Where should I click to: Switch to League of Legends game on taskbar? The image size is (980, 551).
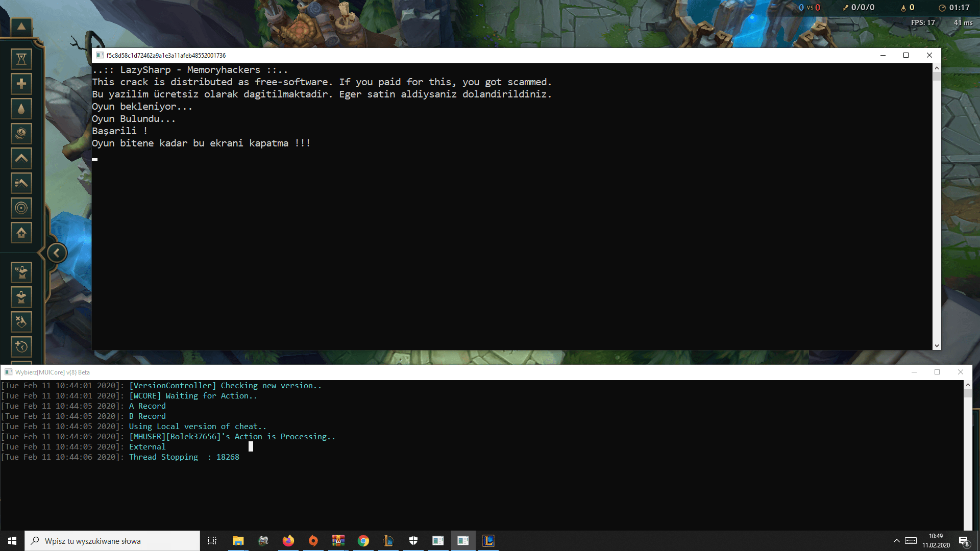(x=488, y=541)
